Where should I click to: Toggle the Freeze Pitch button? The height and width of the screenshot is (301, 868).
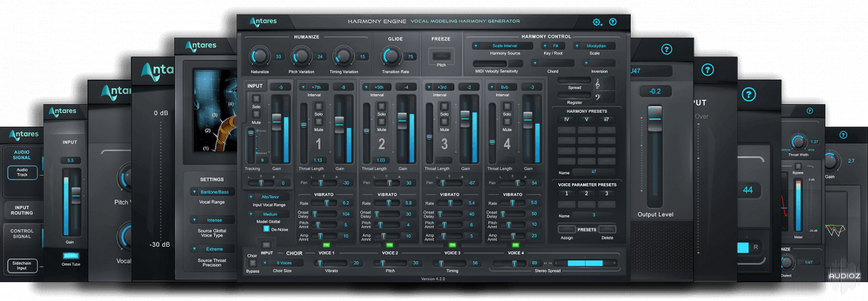[441, 56]
